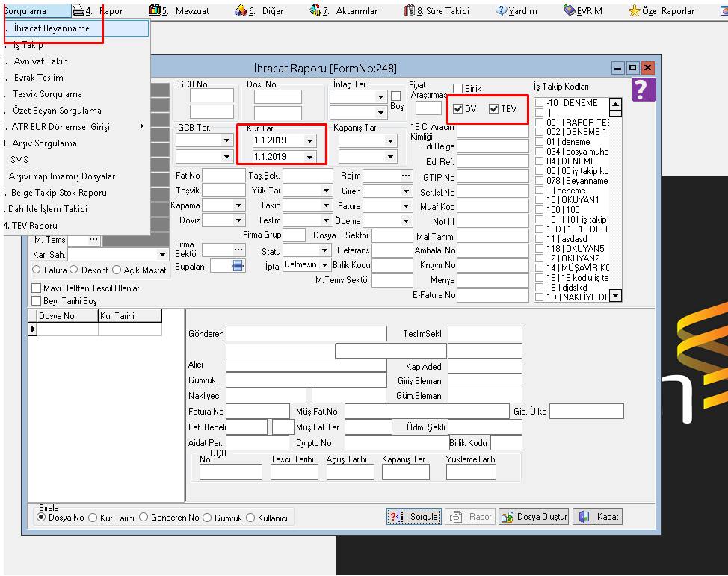728x576 pixels.
Task: Click the Rapor button in bottom bar
Action: tap(470, 516)
